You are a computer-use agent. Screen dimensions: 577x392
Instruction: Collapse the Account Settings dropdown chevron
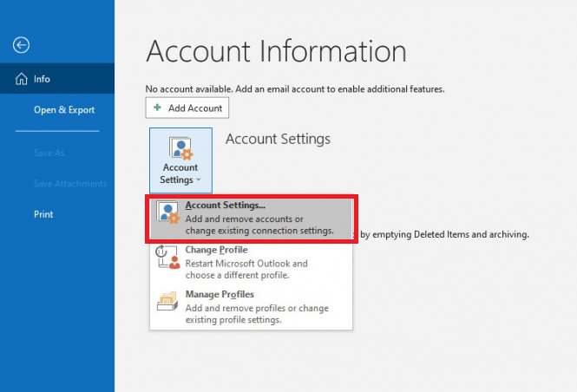pyautogui.click(x=199, y=180)
